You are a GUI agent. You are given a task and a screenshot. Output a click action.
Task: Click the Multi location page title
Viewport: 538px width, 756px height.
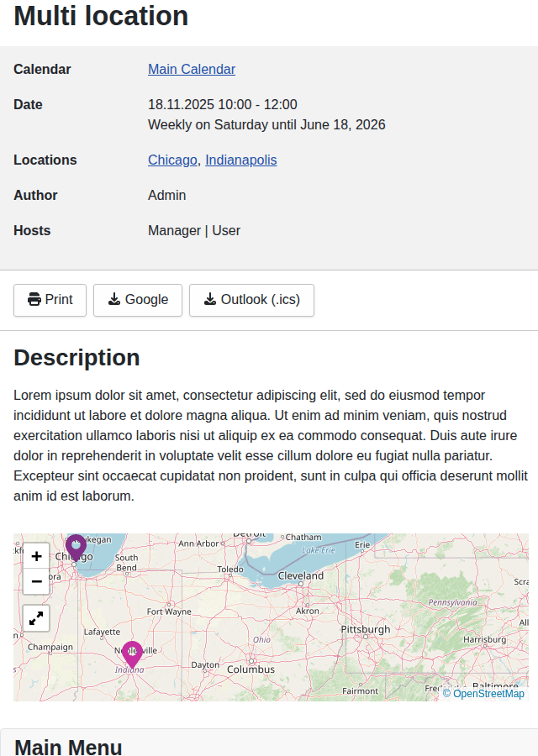tap(101, 16)
